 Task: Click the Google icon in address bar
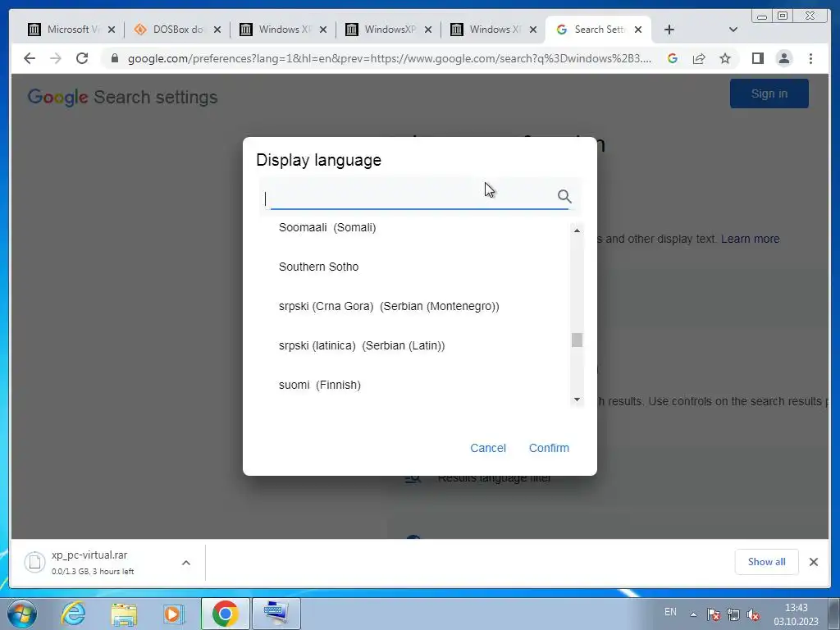tap(673, 58)
